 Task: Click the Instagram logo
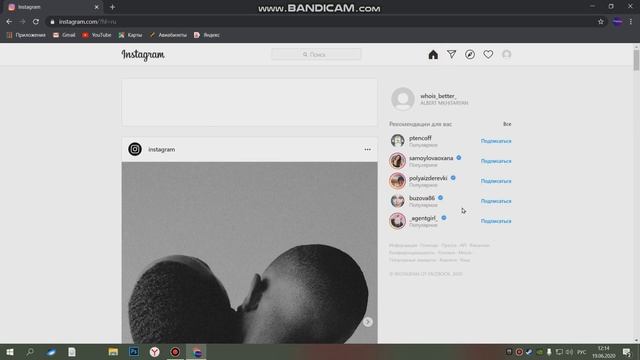coord(143,55)
